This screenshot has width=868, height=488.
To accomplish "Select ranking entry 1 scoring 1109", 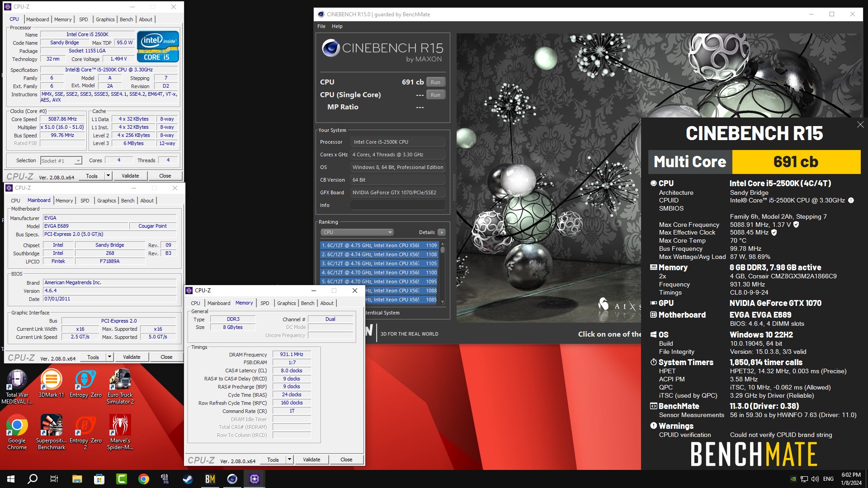I will (x=379, y=245).
